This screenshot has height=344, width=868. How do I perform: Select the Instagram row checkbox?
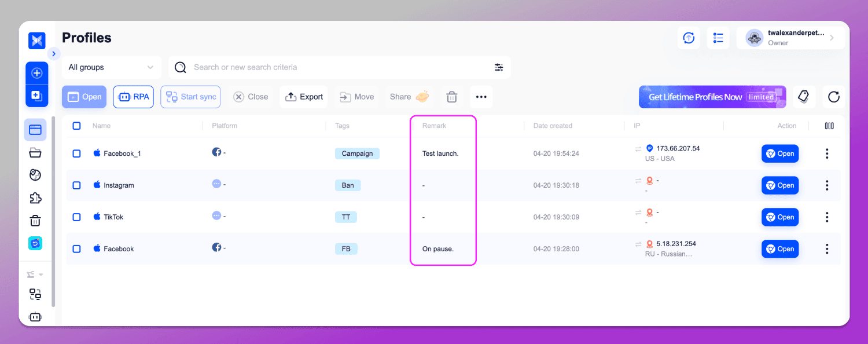click(76, 185)
